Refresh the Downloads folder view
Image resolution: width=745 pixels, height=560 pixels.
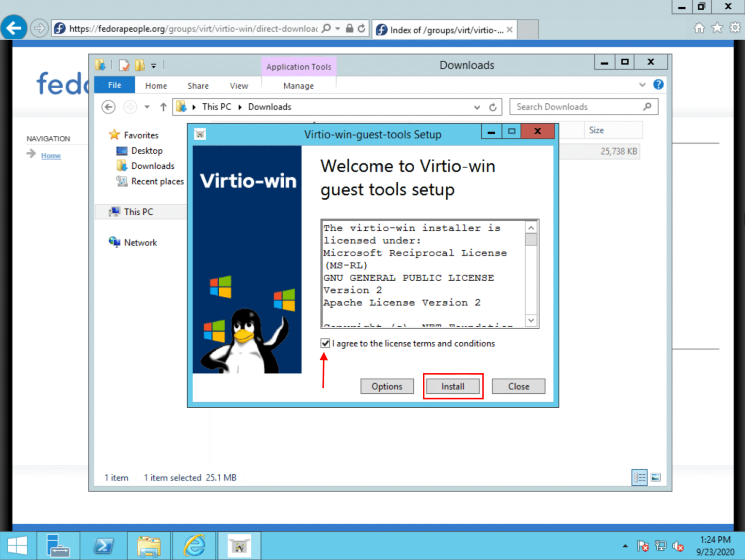click(x=493, y=107)
